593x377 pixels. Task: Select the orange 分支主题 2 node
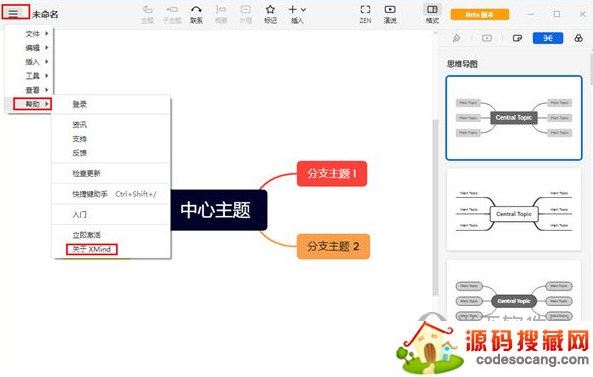click(333, 247)
